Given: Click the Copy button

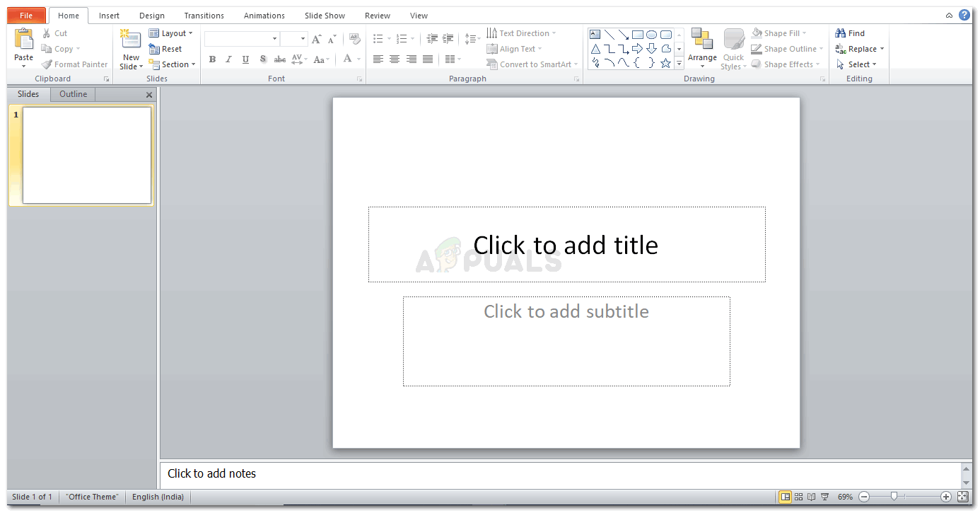Looking at the screenshot, I should 60,49.
